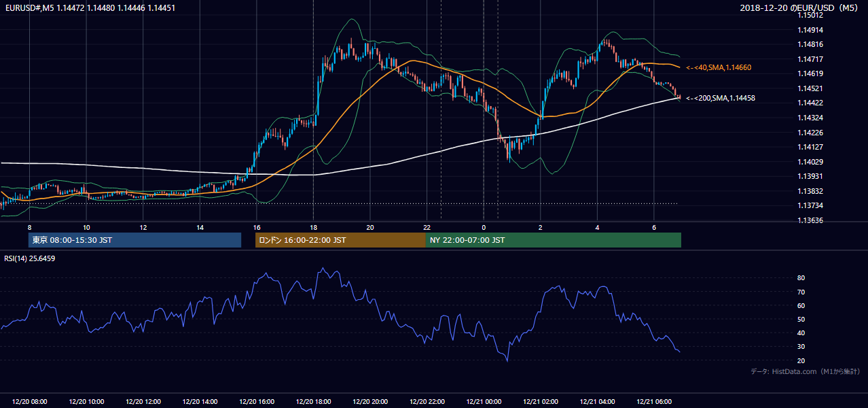
Task: Click the 12/20 12:00 time axis label
Action: point(143,402)
